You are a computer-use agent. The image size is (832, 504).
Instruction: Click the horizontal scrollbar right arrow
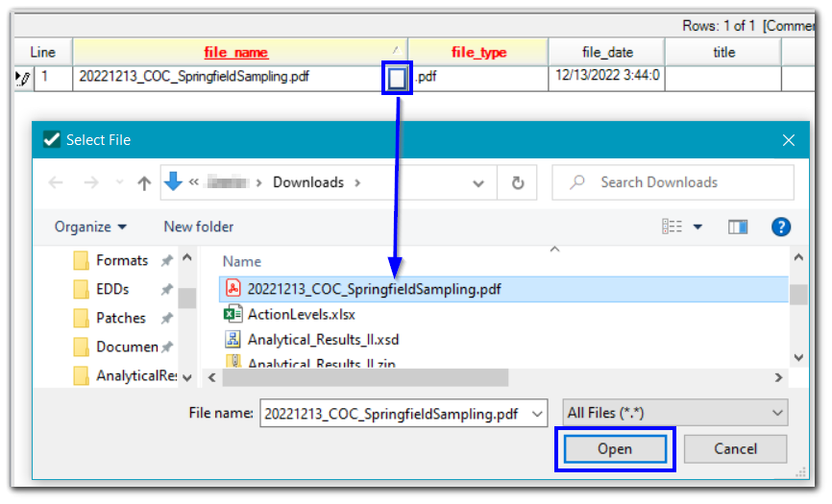click(x=780, y=377)
